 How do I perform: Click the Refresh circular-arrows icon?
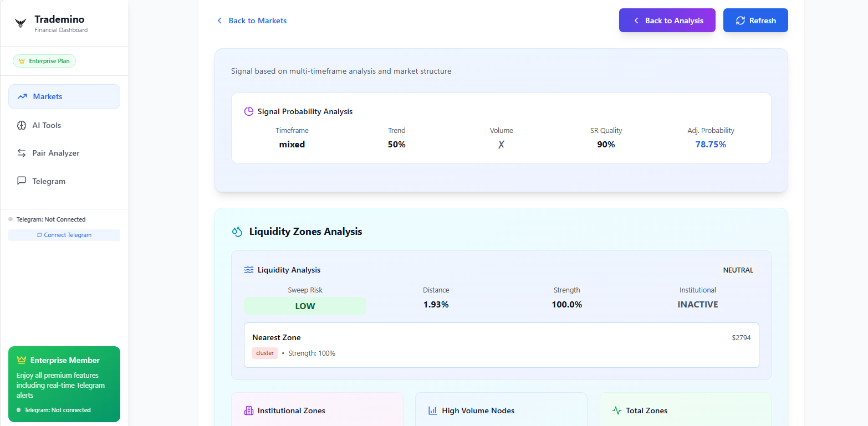coord(740,20)
